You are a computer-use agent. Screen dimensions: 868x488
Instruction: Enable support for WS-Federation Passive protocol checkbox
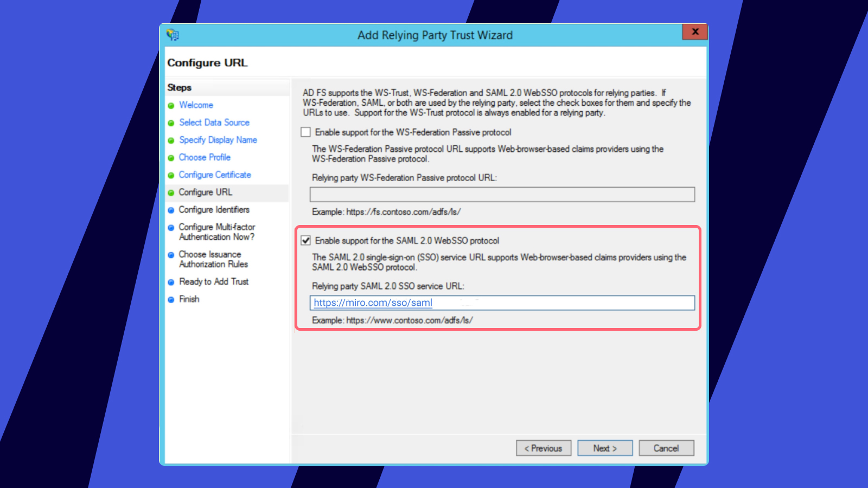[306, 132]
